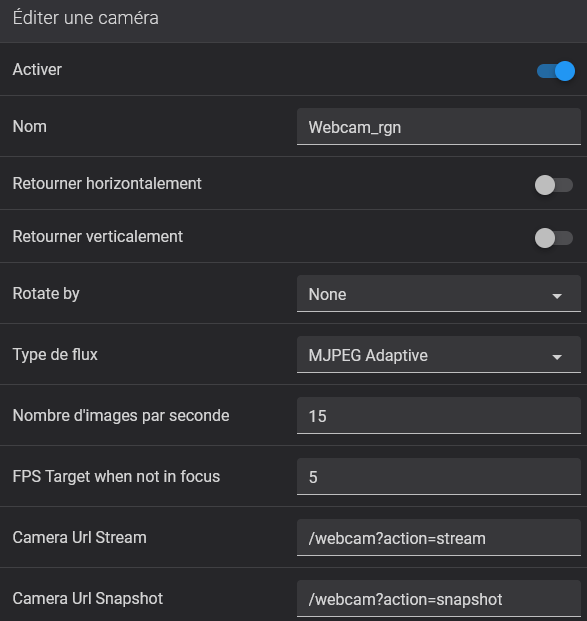Click the Nom label
This screenshot has height=621, width=587.
tap(30, 127)
